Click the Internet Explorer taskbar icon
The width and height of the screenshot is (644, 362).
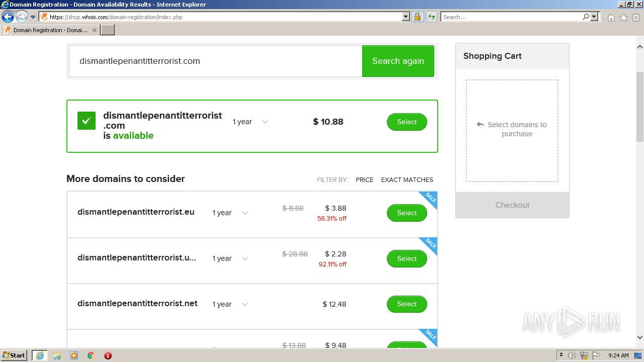(40, 355)
